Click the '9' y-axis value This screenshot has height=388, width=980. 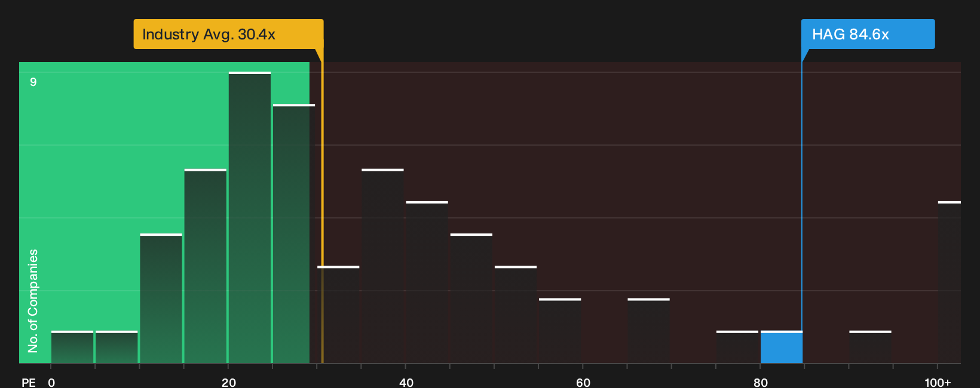click(x=33, y=82)
